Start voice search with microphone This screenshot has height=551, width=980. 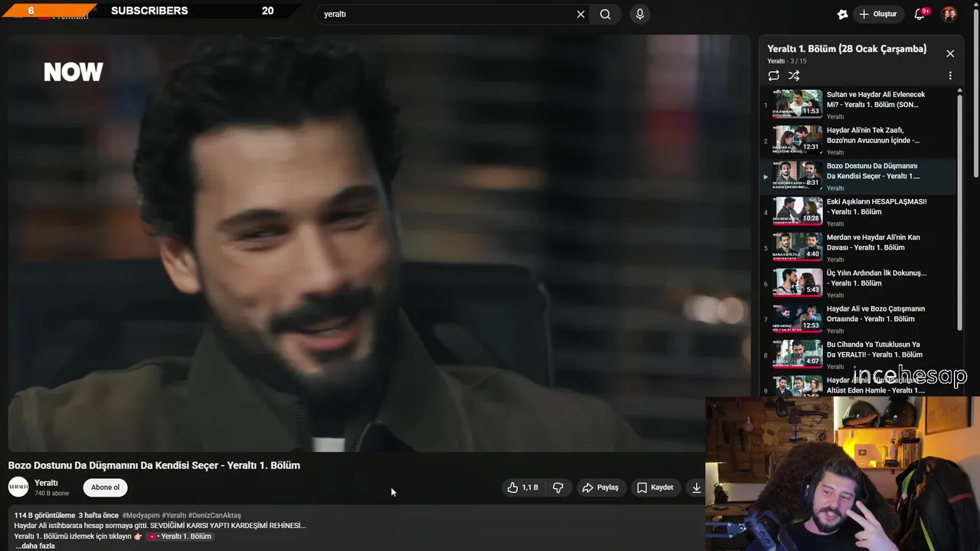640,14
